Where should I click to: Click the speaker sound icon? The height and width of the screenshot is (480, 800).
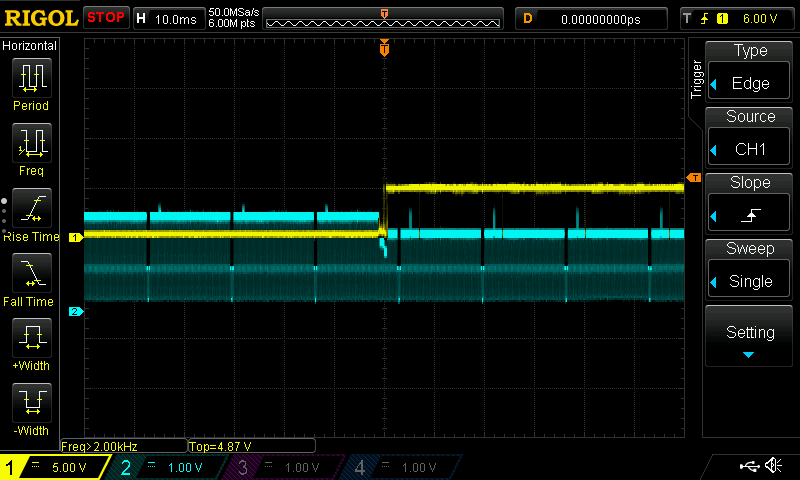click(773, 466)
